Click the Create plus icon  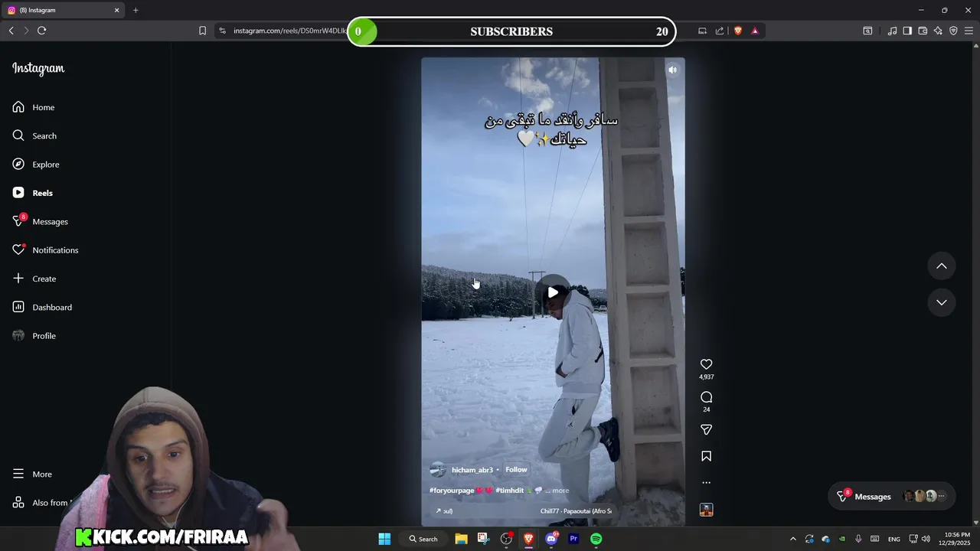tap(18, 279)
